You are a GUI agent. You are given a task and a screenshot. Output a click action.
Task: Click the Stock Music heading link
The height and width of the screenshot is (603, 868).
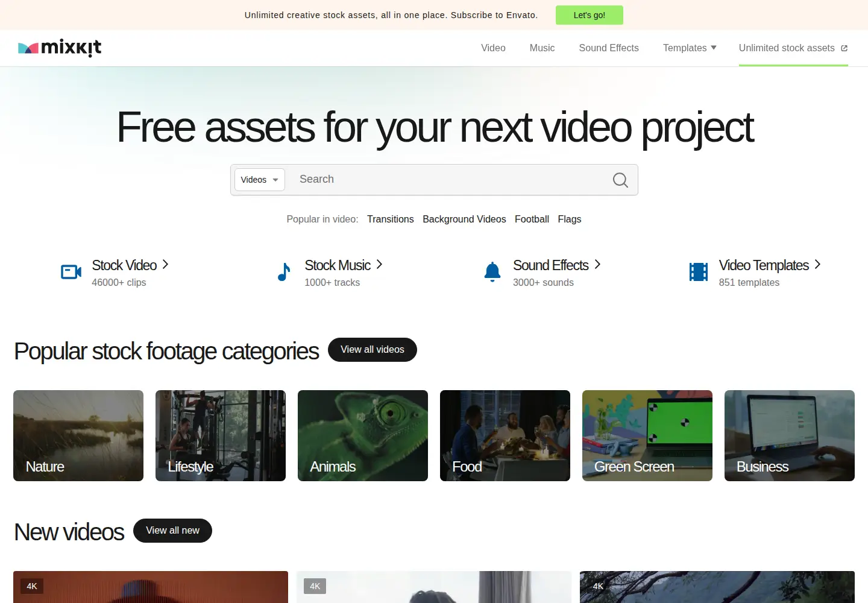(338, 265)
